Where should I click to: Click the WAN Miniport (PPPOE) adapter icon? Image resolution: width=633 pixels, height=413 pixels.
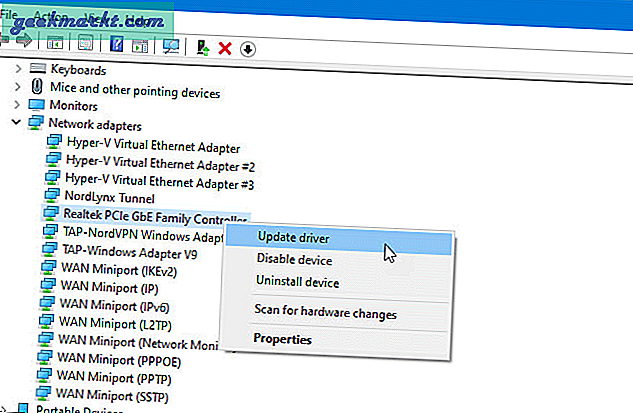click(44, 357)
